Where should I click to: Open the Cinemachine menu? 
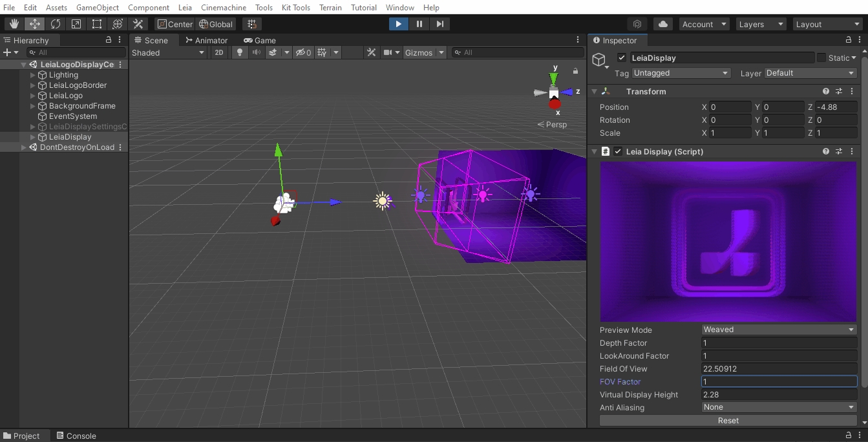[224, 7]
